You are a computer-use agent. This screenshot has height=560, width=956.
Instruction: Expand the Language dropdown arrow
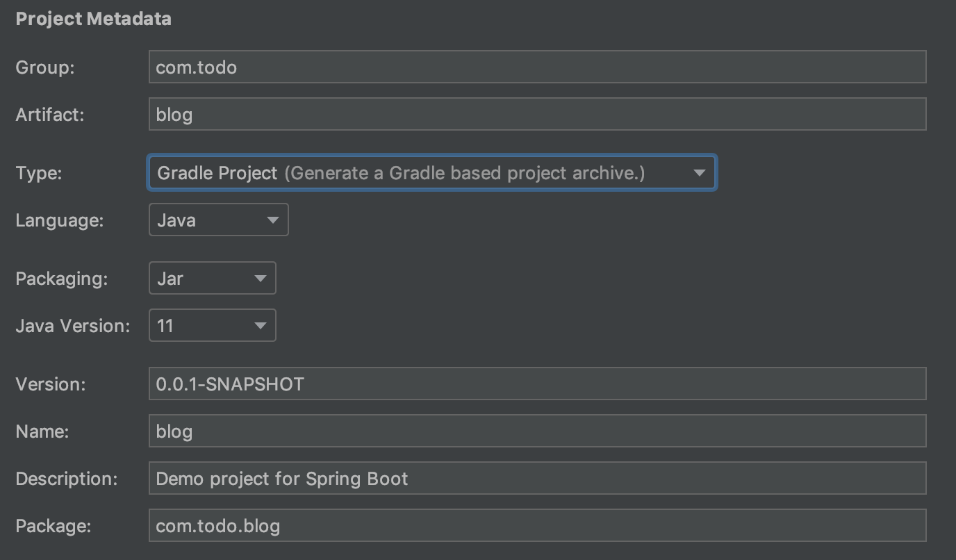point(272,220)
